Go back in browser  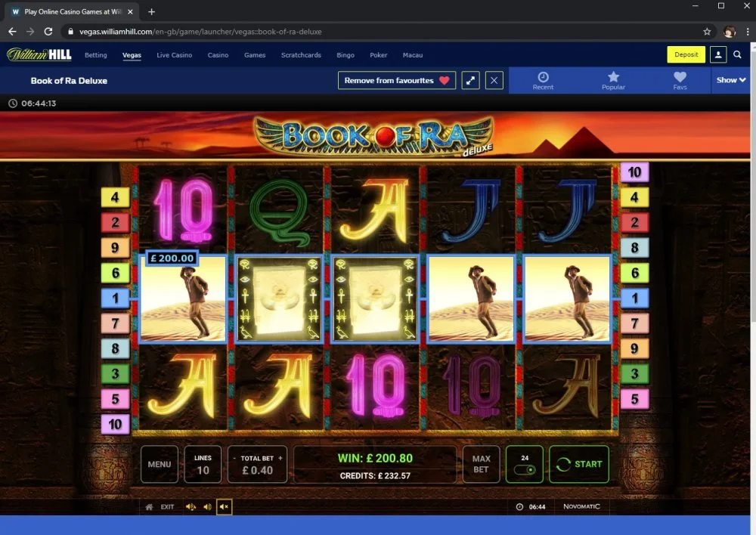12,31
